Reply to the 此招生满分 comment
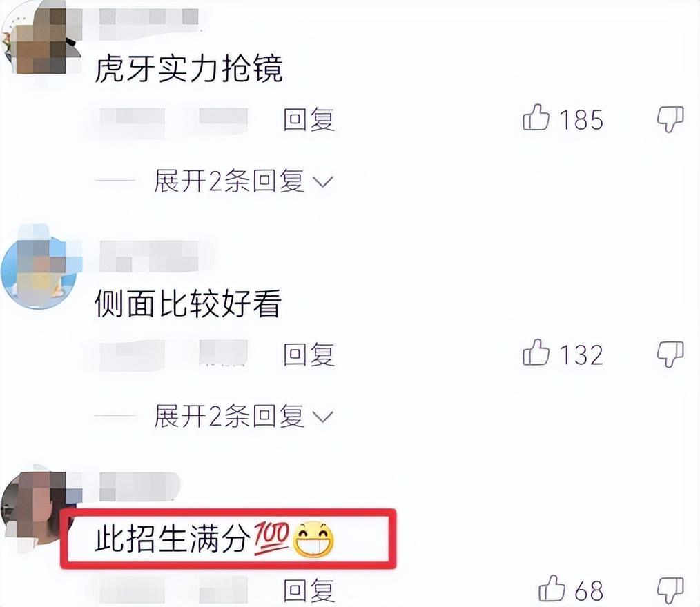 coord(309,590)
